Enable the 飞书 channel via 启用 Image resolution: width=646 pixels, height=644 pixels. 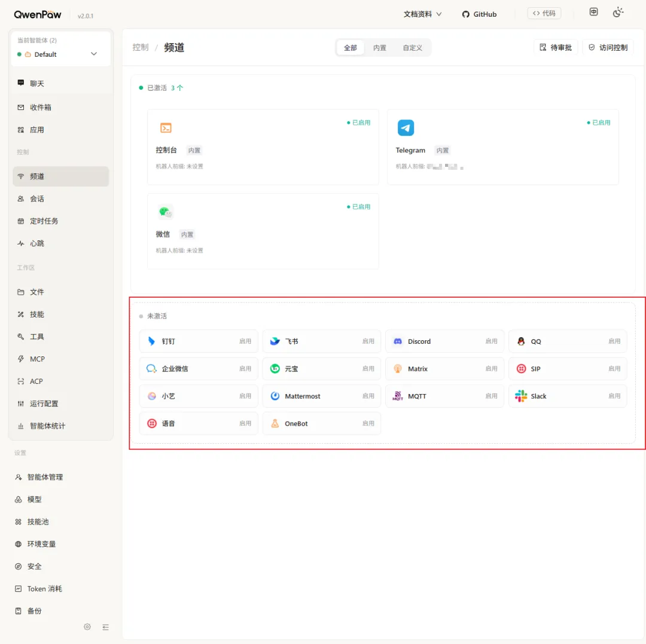[x=368, y=341]
